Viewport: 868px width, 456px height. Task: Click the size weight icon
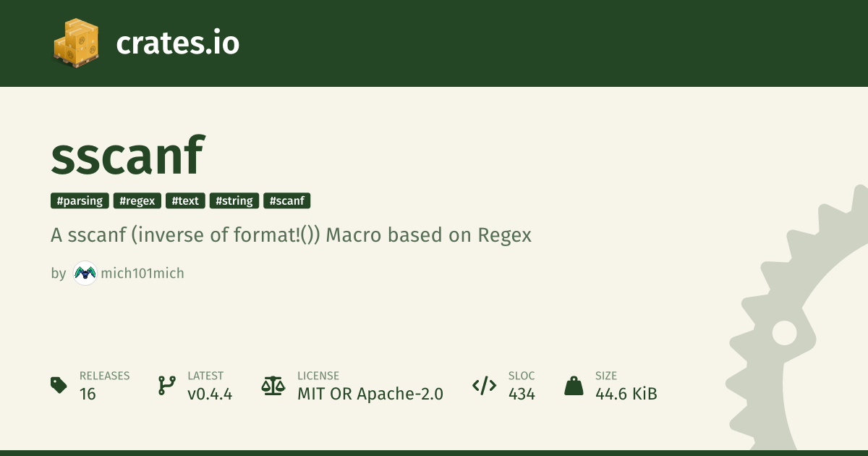[x=574, y=385]
